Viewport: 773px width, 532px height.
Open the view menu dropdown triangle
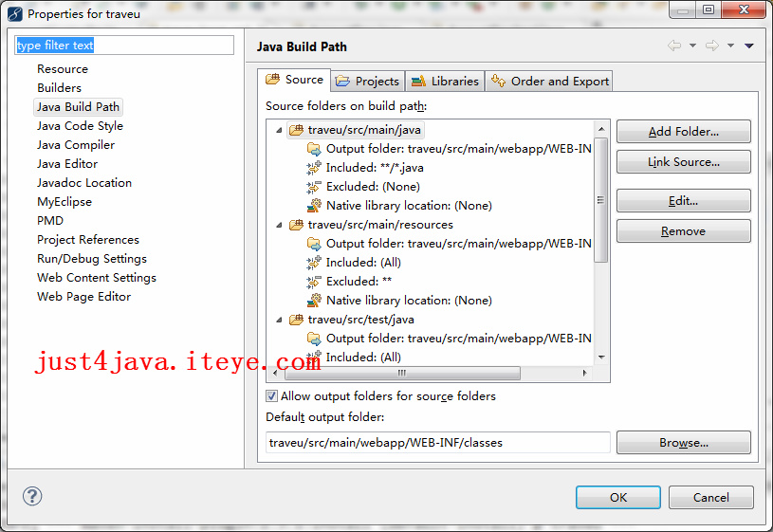[x=749, y=46]
